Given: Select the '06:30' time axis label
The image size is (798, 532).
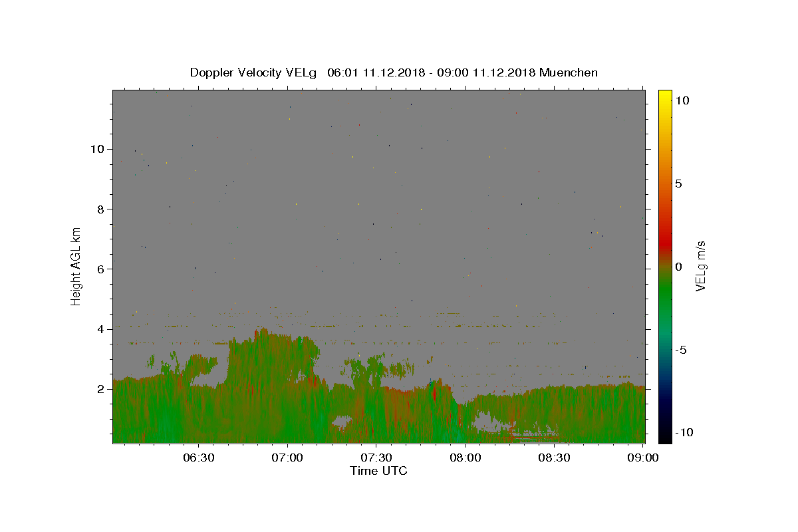Looking at the screenshot, I should pos(199,458).
